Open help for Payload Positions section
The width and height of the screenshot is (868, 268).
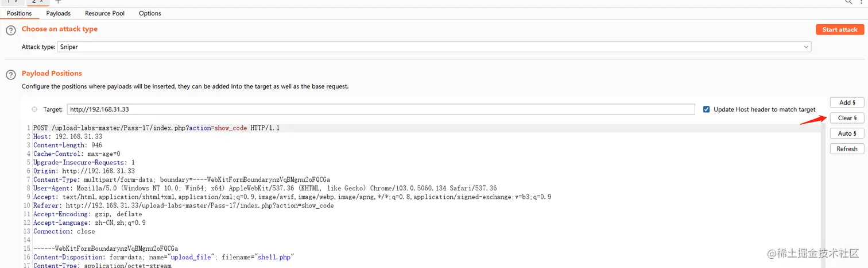[10, 75]
